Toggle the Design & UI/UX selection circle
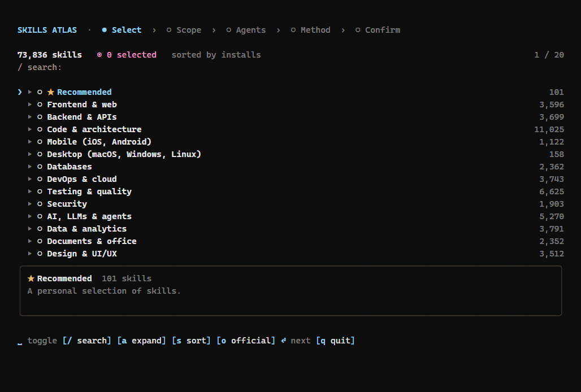 40,254
